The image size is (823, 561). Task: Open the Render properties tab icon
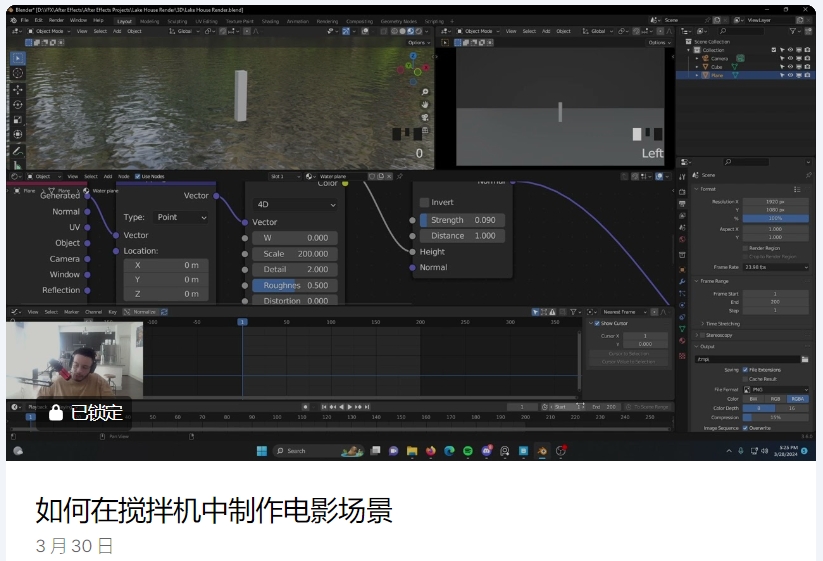pyautogui.click(x=682, y=192)
